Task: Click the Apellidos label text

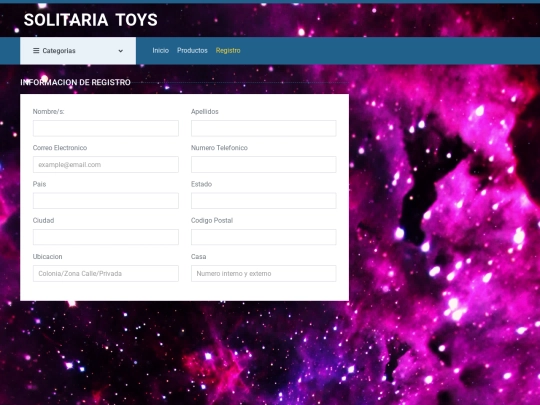Action: point(205,112)
